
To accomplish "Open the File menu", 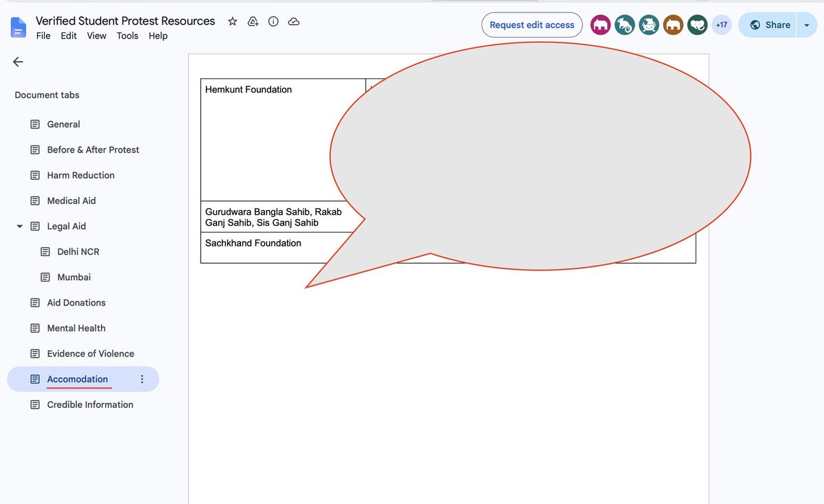I will (x=43, y=36).
